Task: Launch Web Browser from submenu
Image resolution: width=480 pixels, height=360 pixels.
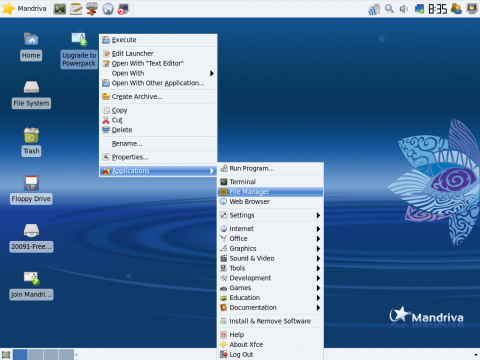Action: pyautogui.click(x=270, y=202)
